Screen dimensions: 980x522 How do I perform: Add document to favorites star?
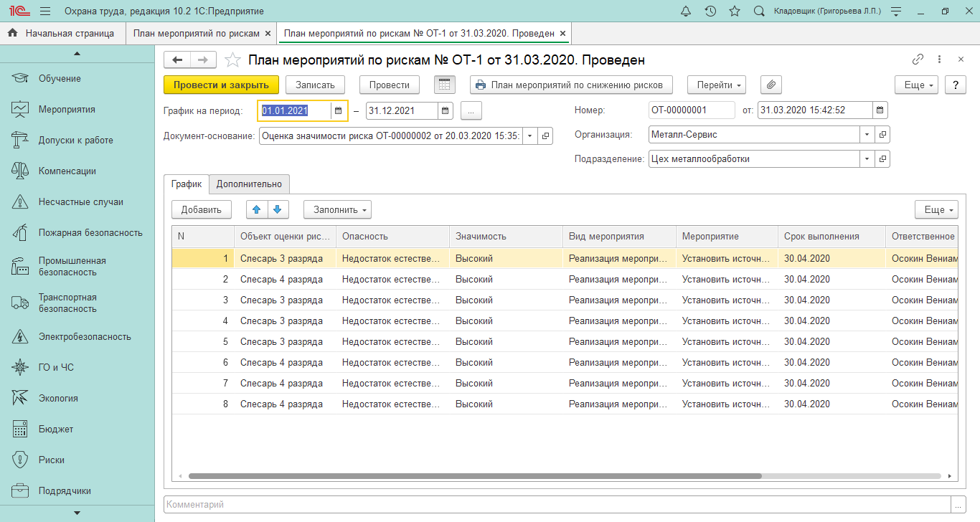[232, 60]
